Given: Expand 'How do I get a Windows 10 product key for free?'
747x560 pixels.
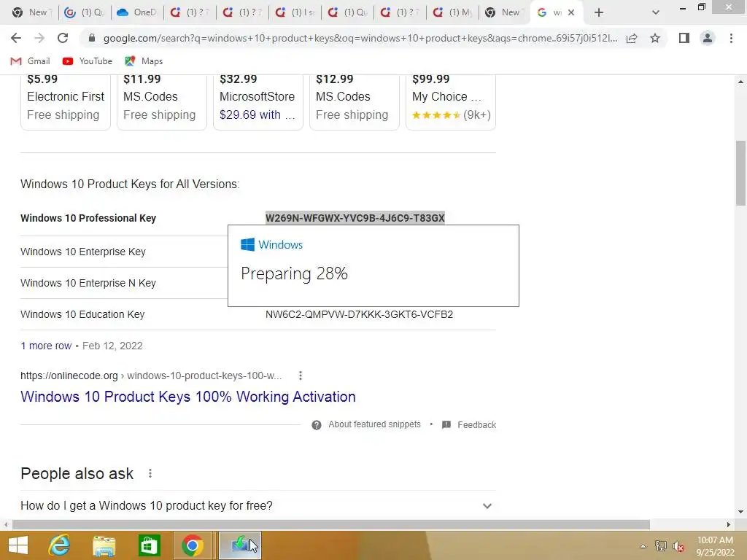Looking at the screenshot, I should 258,506.
